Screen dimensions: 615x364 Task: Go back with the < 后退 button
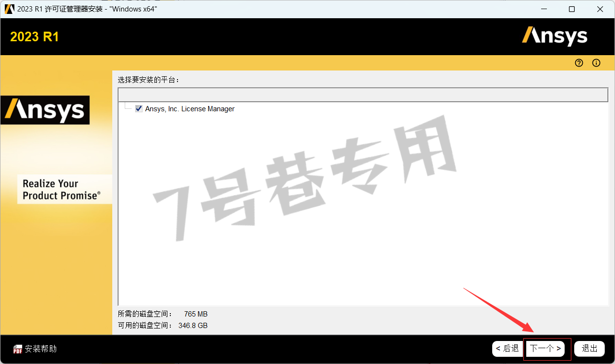click(508, 349)
